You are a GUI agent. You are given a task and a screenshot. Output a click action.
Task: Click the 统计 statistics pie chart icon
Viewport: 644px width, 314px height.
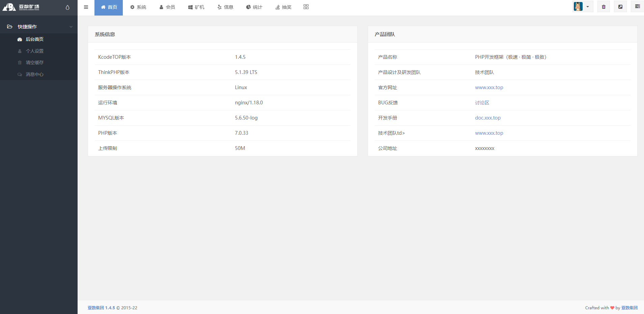248,7
